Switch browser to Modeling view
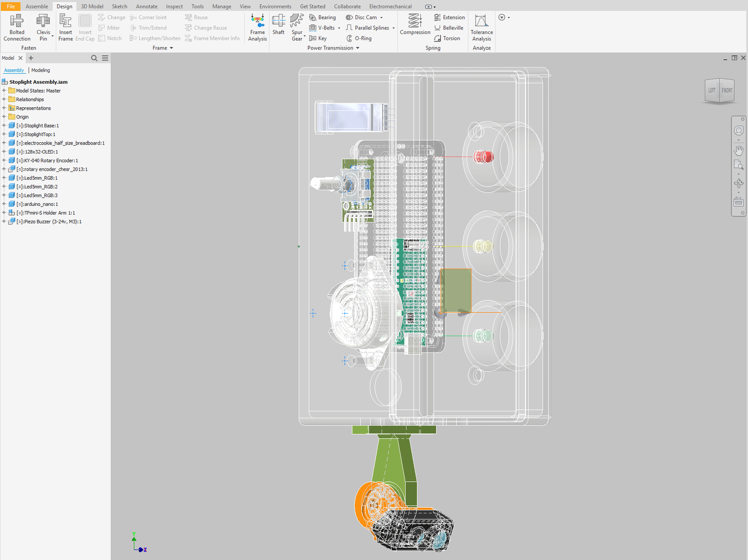The width and height of the screenshot is (748, 560). [x=40, y=70]
